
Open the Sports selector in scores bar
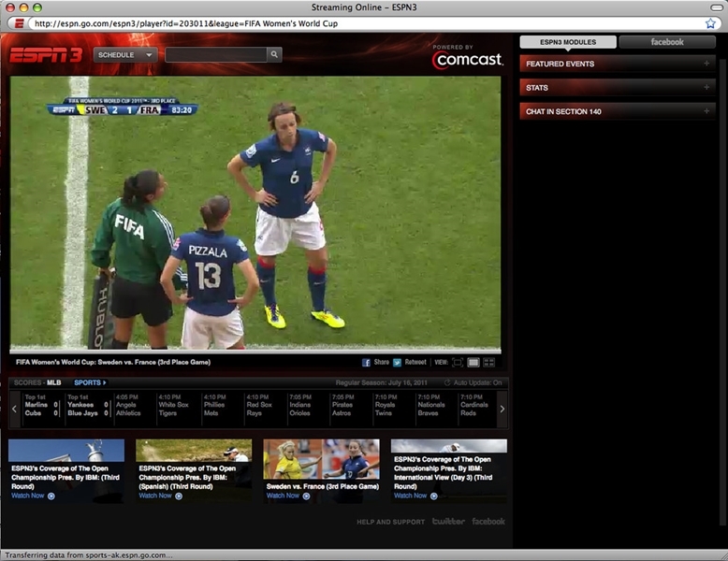(x=90, y=382)
